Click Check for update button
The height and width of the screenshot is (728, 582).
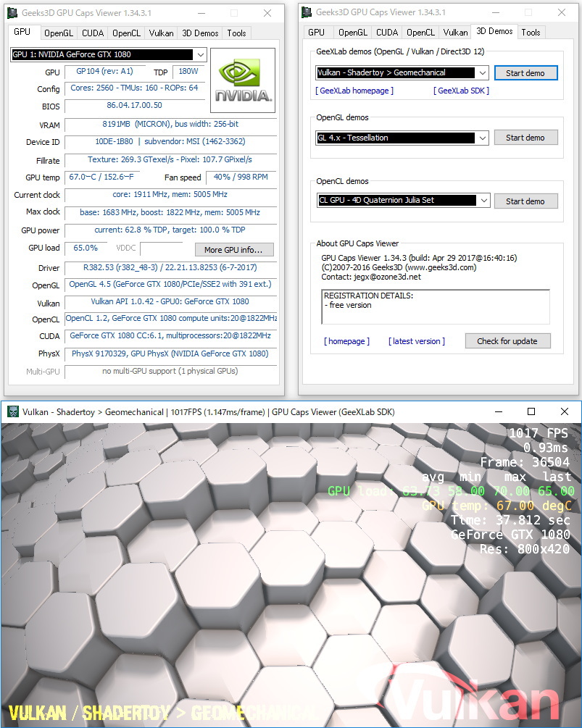point(507,340)
